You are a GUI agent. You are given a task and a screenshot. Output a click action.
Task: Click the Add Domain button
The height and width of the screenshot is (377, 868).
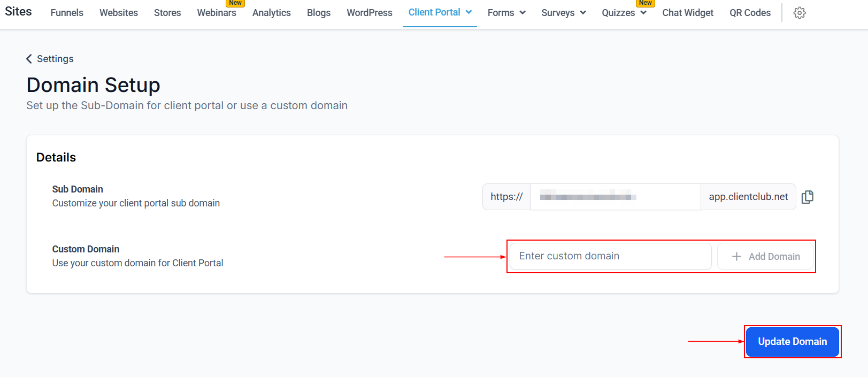765,257
